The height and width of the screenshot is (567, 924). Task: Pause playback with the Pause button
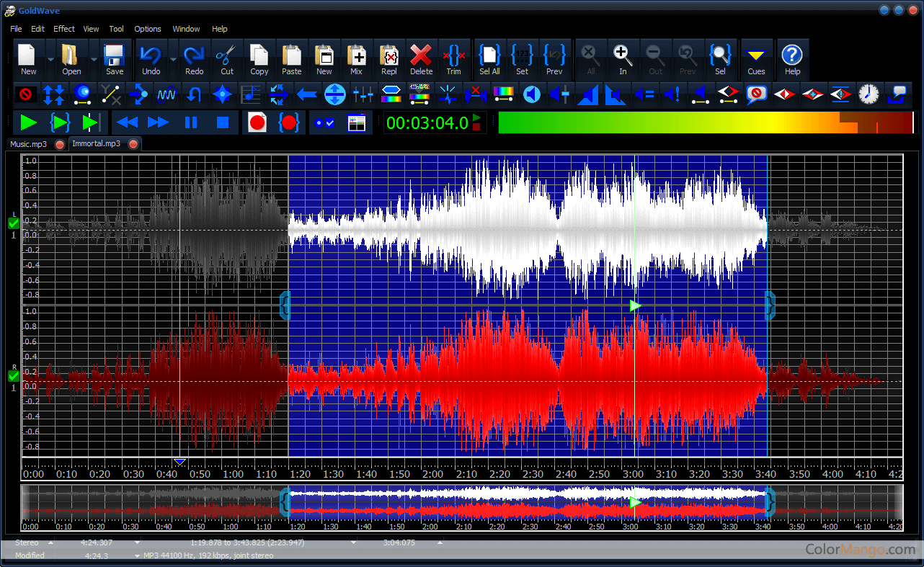point(191,122)
